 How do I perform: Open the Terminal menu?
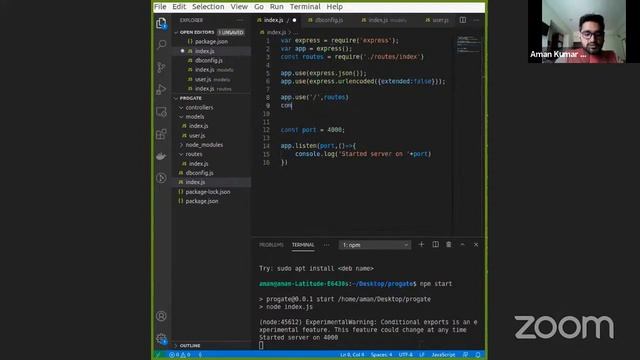click(305, 7)
